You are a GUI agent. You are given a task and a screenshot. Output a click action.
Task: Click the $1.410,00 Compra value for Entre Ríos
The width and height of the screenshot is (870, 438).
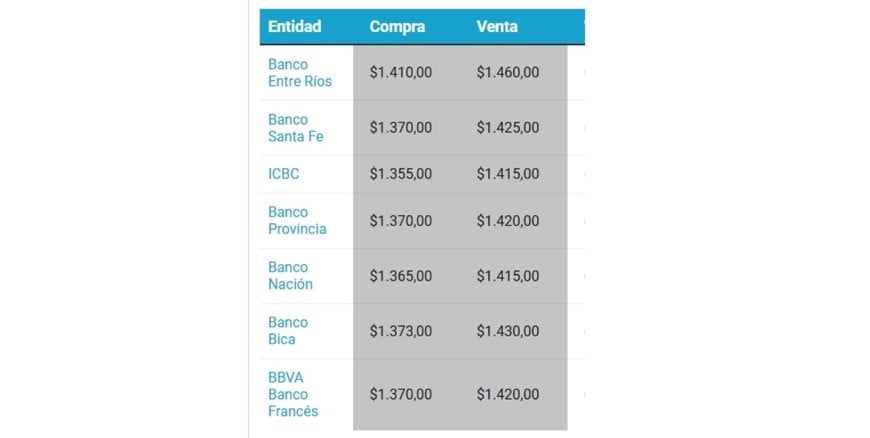pyautogui.click(x=401, y=72)
